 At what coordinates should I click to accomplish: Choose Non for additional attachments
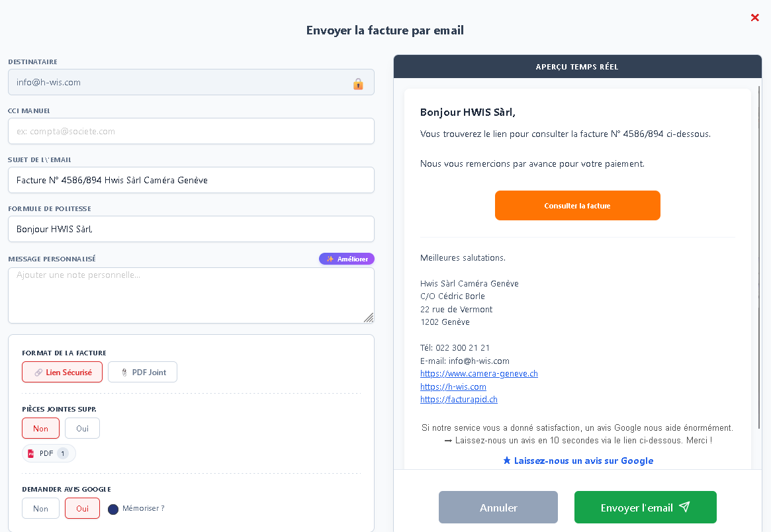coord(40,429)
